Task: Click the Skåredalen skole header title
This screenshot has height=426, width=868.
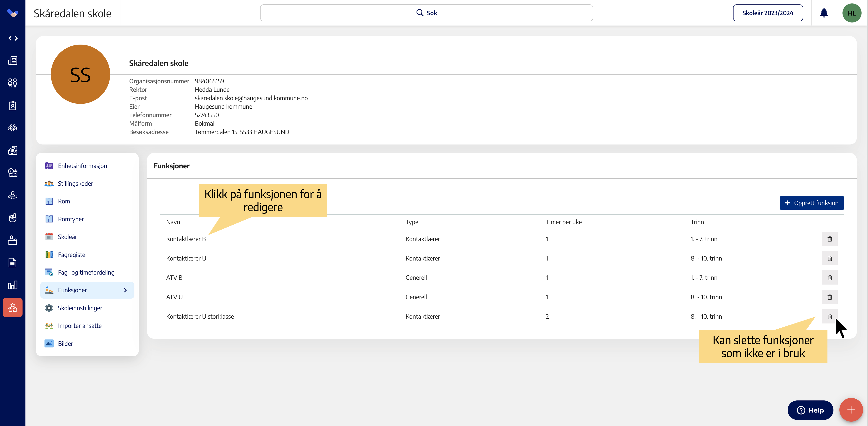Action: pyautogui.click(x=72, y=13)
